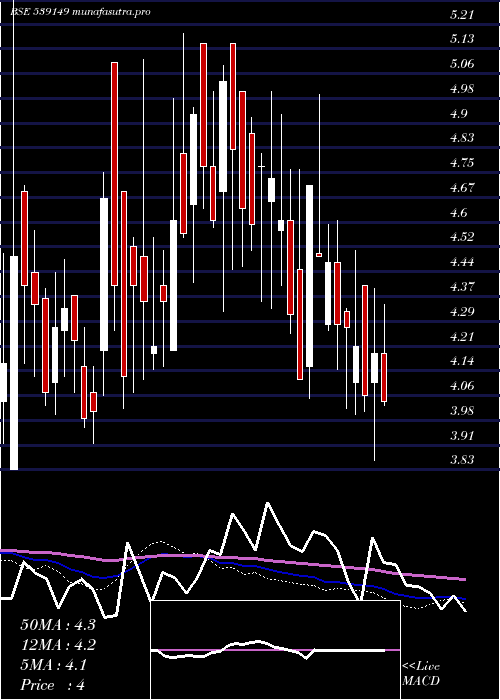Click the 4.98 price axis label
The image size is (500, 700).
(x=461, y=89)
